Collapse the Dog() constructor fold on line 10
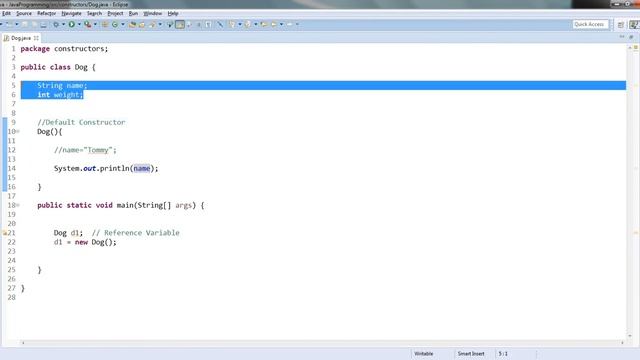 (18, 131)
